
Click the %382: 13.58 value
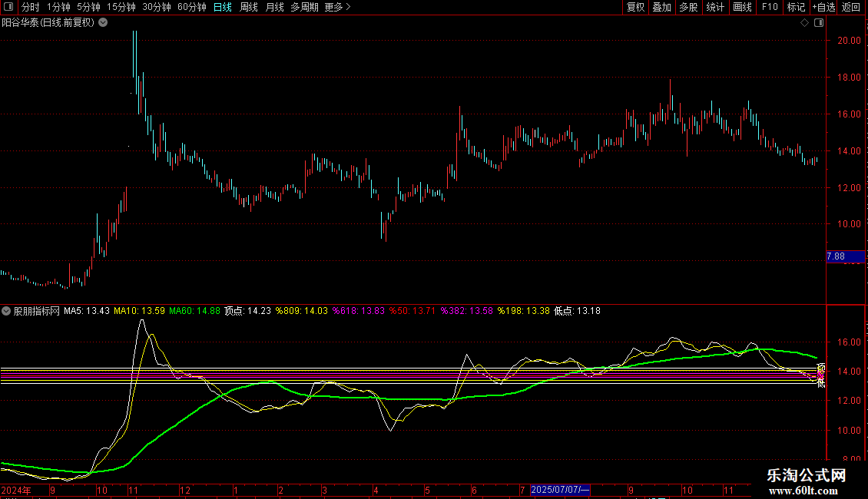[x=467, y=311]
